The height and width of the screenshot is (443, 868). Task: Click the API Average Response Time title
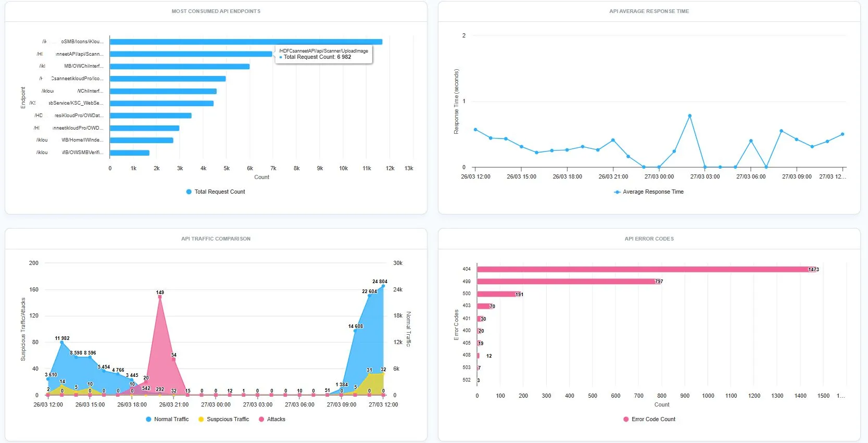point(649,11)
